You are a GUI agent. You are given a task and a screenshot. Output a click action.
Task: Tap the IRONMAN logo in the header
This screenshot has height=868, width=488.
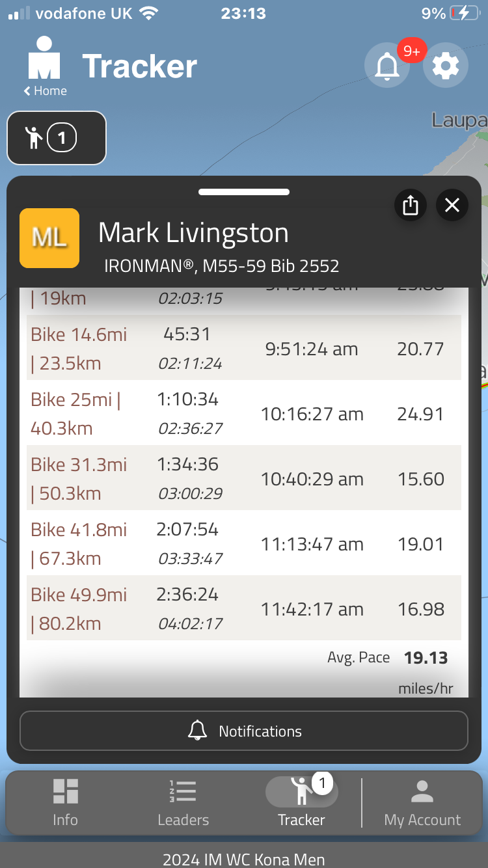click(44, 59)
